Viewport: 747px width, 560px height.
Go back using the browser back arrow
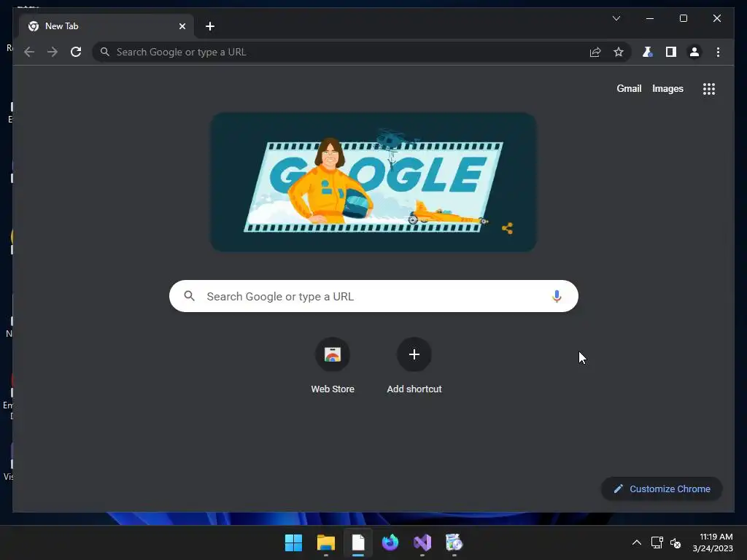point(29,52)
